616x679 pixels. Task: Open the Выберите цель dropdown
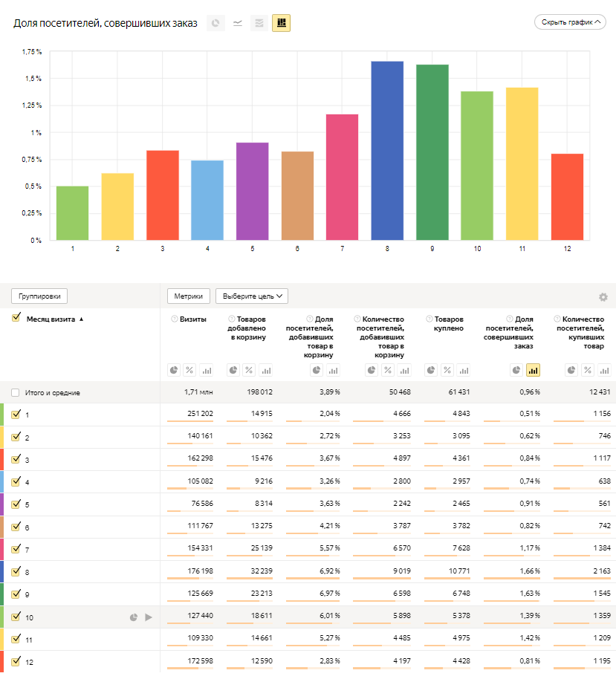[x=251, y=296]
